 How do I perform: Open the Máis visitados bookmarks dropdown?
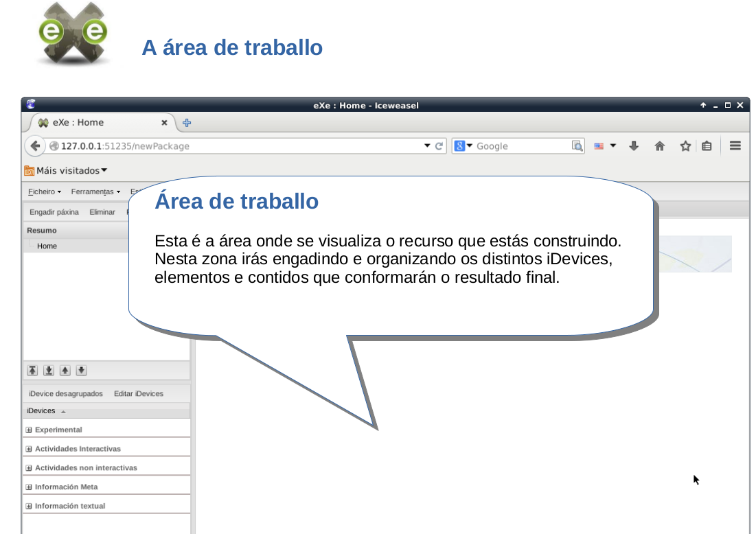point(66,171)
